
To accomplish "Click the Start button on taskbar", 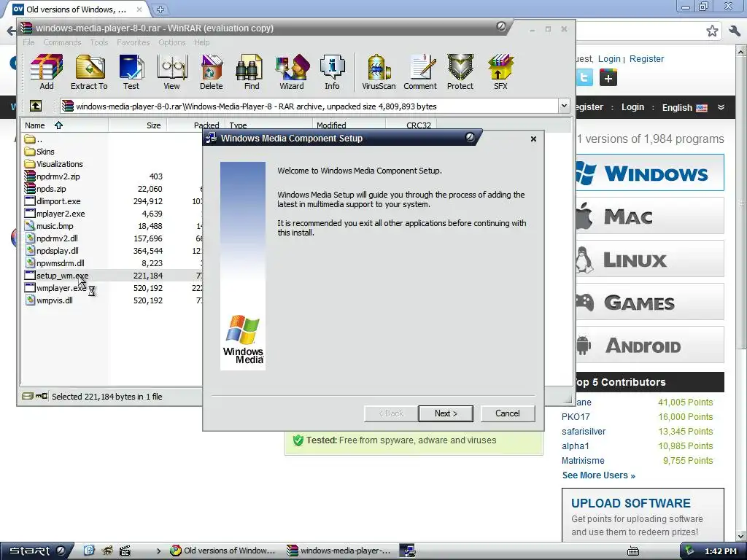I will click(x=36, y=551).
